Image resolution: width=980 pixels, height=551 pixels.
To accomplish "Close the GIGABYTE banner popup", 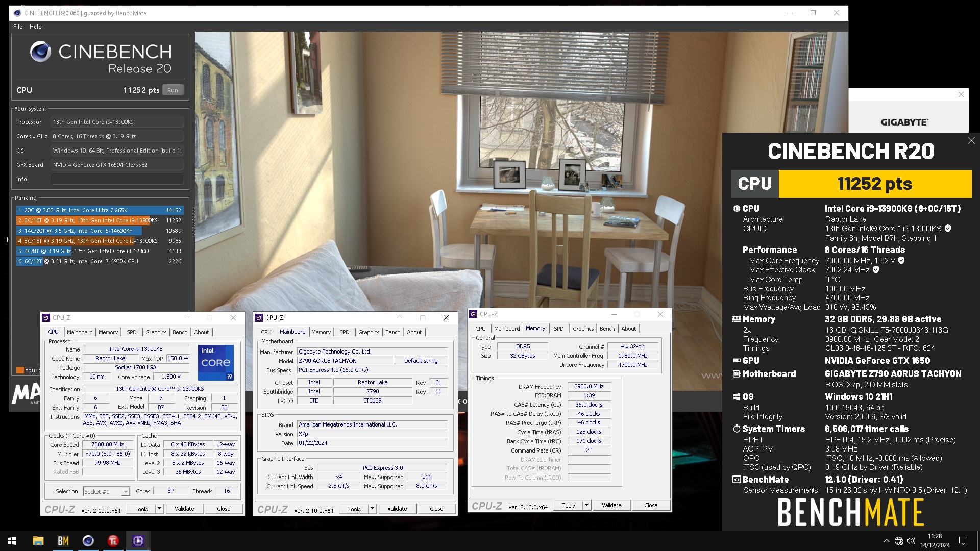I will (x=961, y=94).
